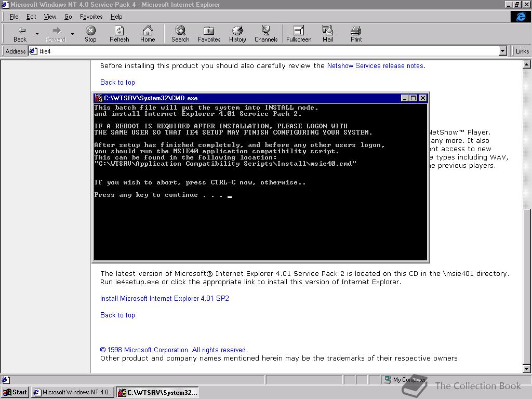The image size is (532, 399).
Task: Click the page scrollbar up arrow
Action: click(527, 64)
